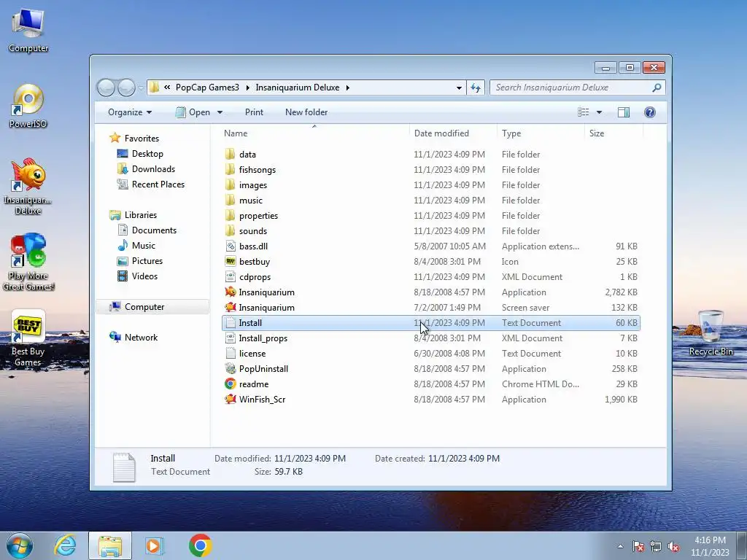747x560 pixels.
Task: Expand arrow after Insaniquarium Deluxe breadcrumb
Action: 348,87
